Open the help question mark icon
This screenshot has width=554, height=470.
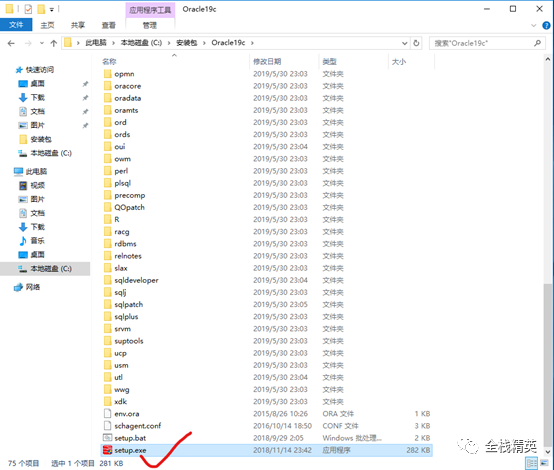pos(546,25)
